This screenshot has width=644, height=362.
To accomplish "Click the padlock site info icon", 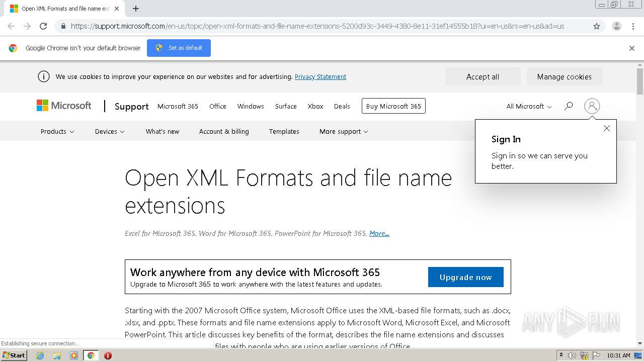I will [63, 26].
